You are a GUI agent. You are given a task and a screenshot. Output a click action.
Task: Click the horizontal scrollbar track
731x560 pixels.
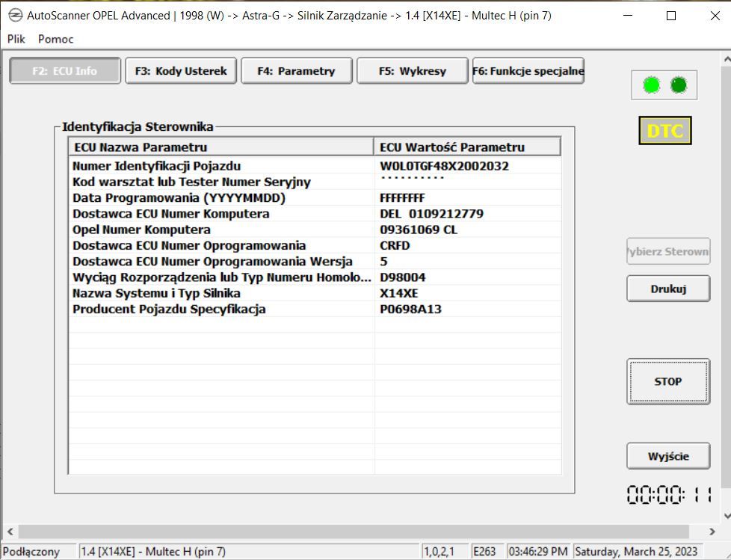pyautogui.click(x=354, y=531)
